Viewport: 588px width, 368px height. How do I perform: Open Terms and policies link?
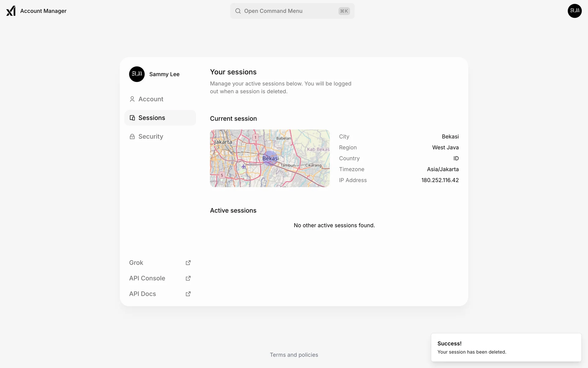[x=294, y=355]
